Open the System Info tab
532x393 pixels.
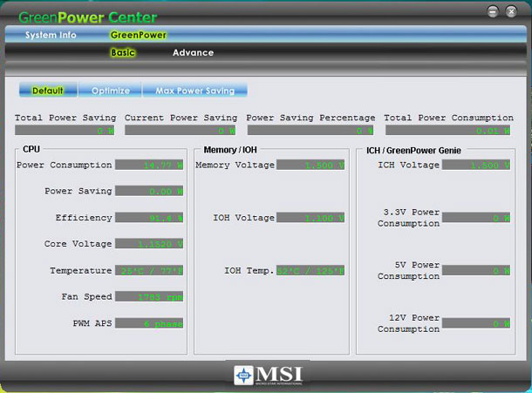pos(51,35)
